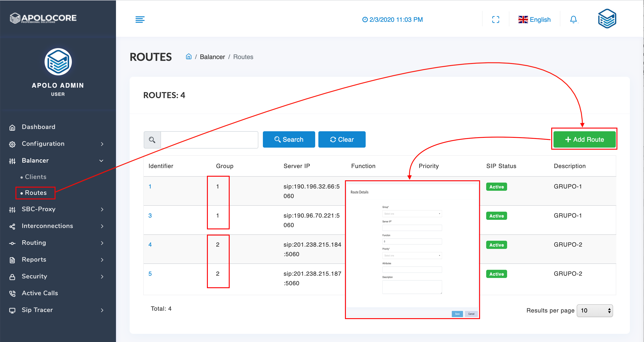Click the Active Calls phone icon
Screen dimensions: 644x342
tap(12, 294)
